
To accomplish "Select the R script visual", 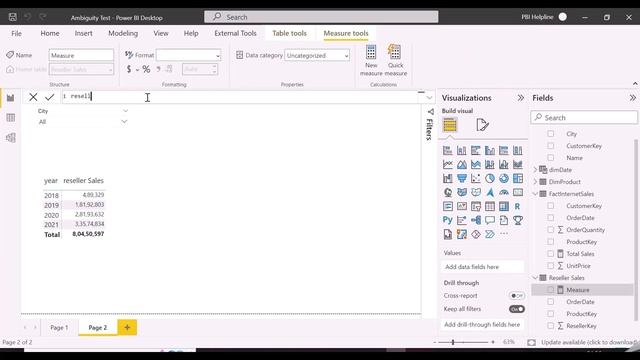I will tap(518, 207).
